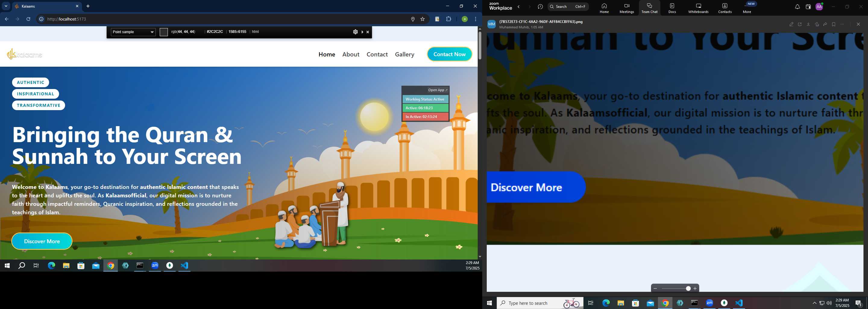Click the Home nav link on Kalaams

click(327, 54)
